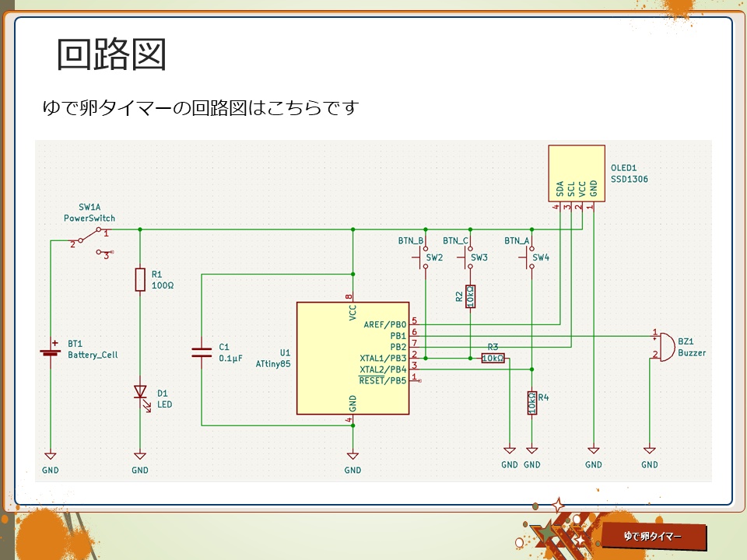The height and width of the screenshot is (560, 747).
Task: Click the ゆで卵タイマー button at bottom
Action: coord(654,535)
